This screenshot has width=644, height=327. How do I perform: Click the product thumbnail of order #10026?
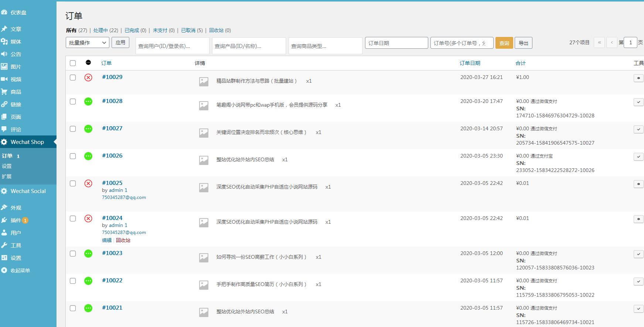[204, 160]
